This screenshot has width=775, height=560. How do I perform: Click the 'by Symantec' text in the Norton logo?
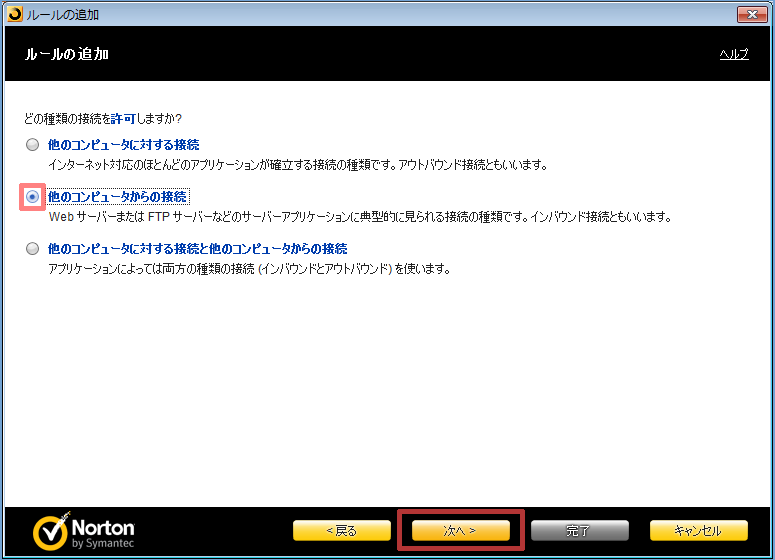(x=103, y=543)
